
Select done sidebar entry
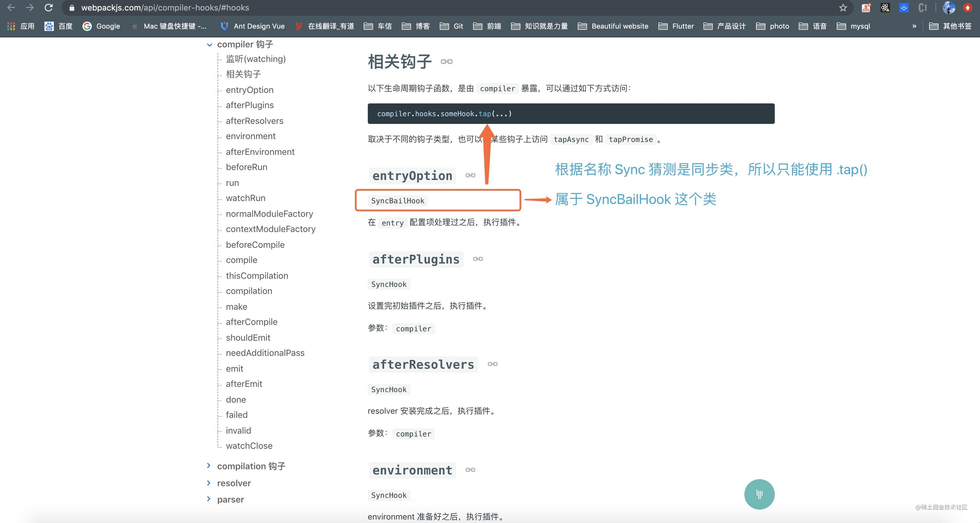pos(236,400)
